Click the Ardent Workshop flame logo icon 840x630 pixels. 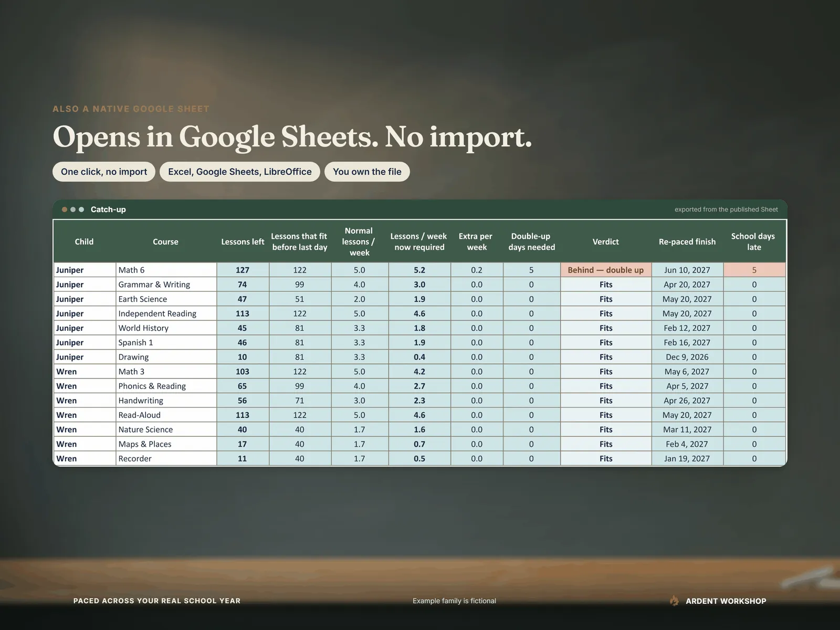click(674, 601)
